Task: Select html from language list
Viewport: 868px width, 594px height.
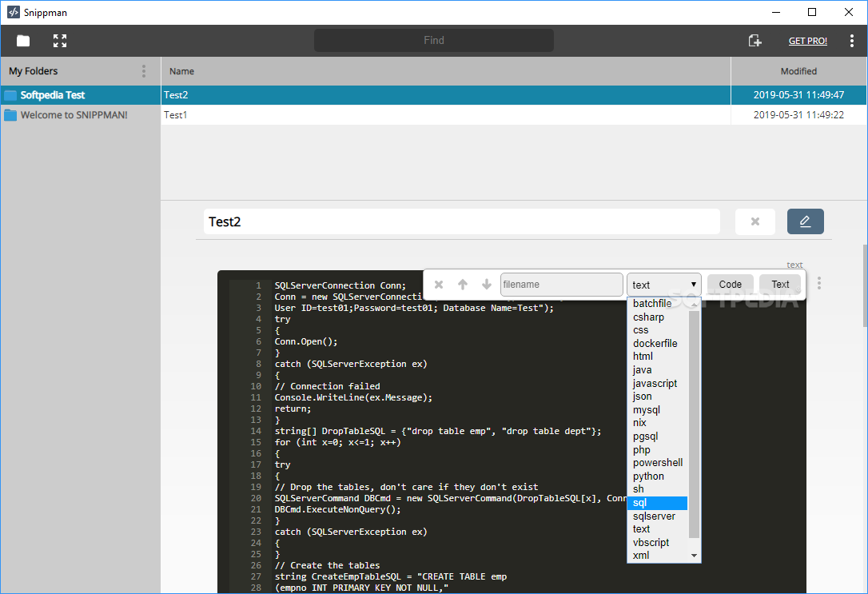Action: point(658,357)
